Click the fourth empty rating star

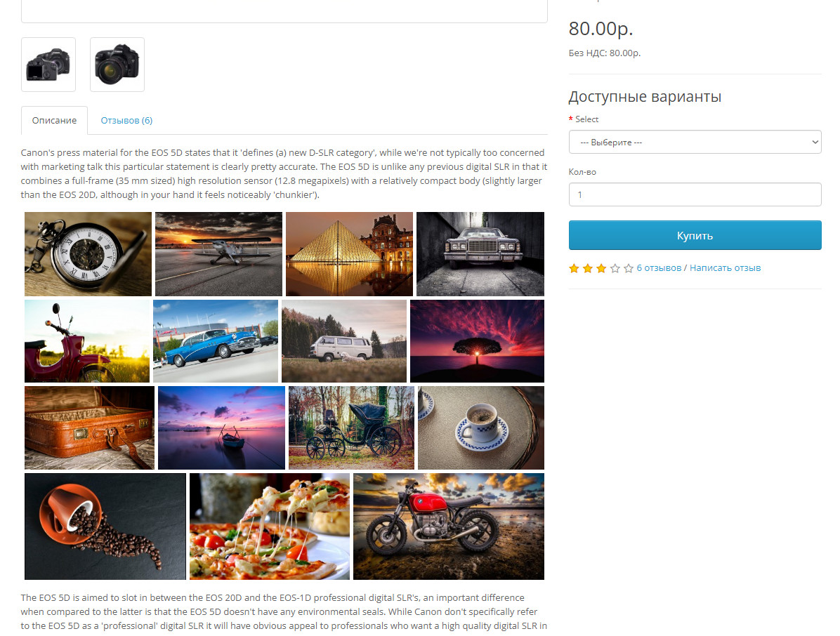pos(615,268)
